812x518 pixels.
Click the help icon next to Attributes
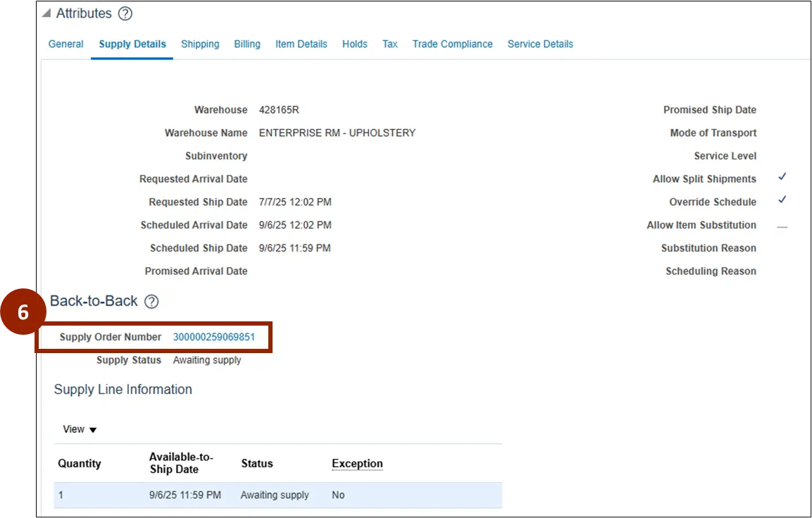[125, 13]
